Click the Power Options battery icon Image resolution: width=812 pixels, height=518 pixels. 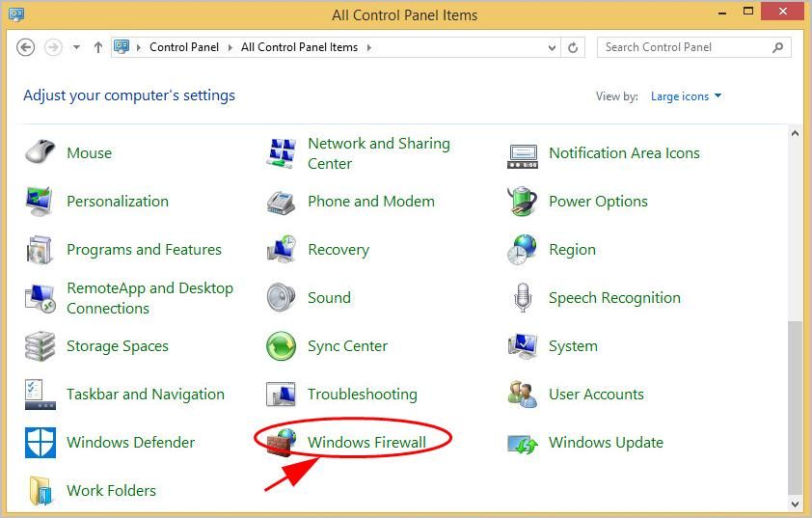[522, 202]
